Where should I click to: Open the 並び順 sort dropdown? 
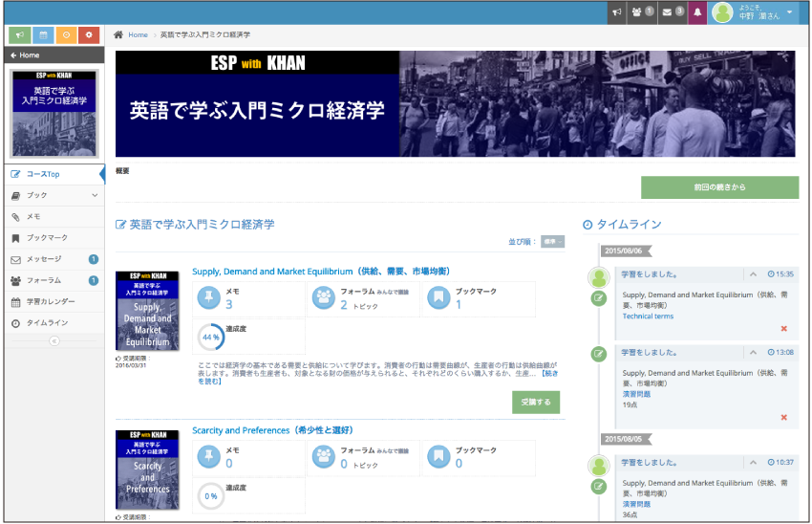tap(552, 242)
